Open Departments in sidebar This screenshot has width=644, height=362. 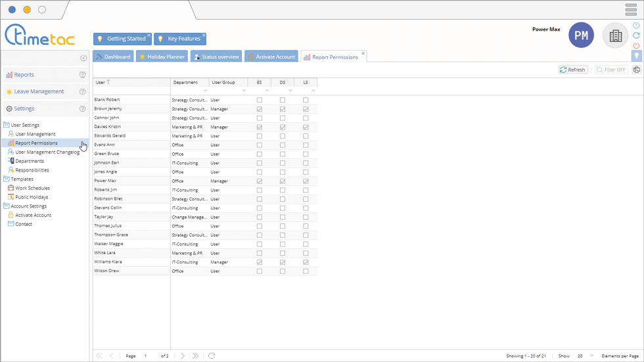click(x=30, y=162)
